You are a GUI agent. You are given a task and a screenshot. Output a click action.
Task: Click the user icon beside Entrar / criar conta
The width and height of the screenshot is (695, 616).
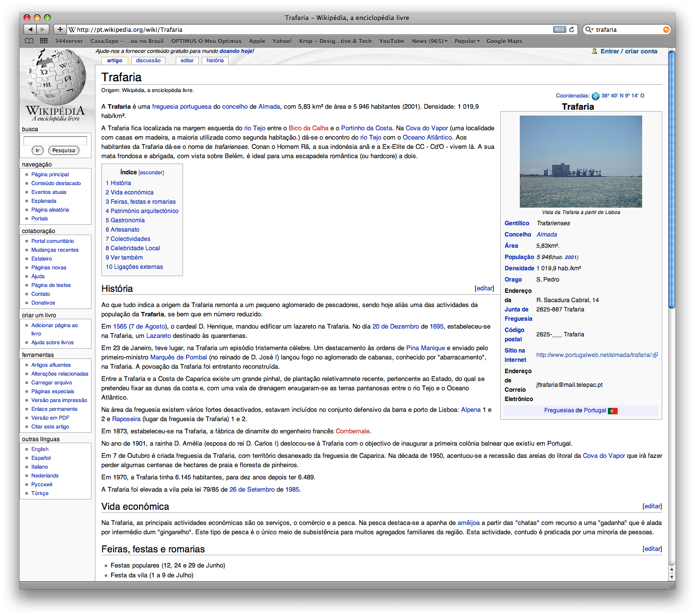pyautogui.click(x=595, y=51)
